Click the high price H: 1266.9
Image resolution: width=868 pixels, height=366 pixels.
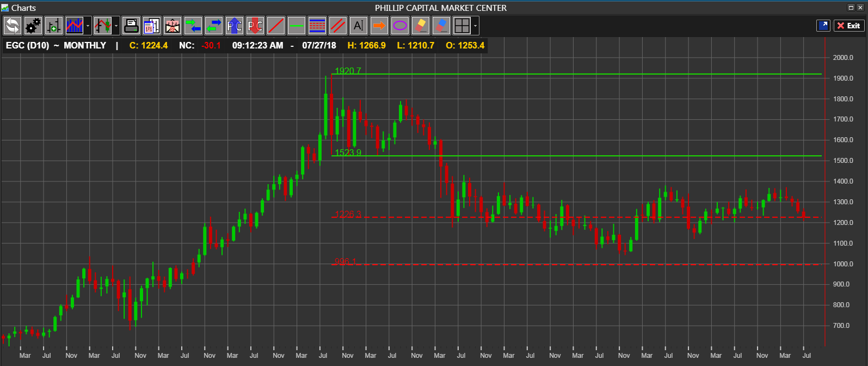click(367, 45)
